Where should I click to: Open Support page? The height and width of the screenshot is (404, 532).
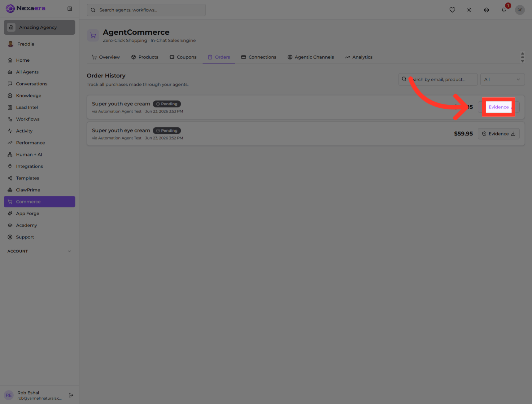(x=39, y=237)
